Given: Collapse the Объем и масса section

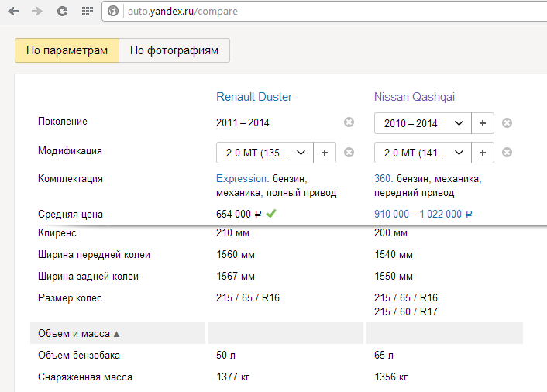Looking at the screenshot, I should 79,333.
